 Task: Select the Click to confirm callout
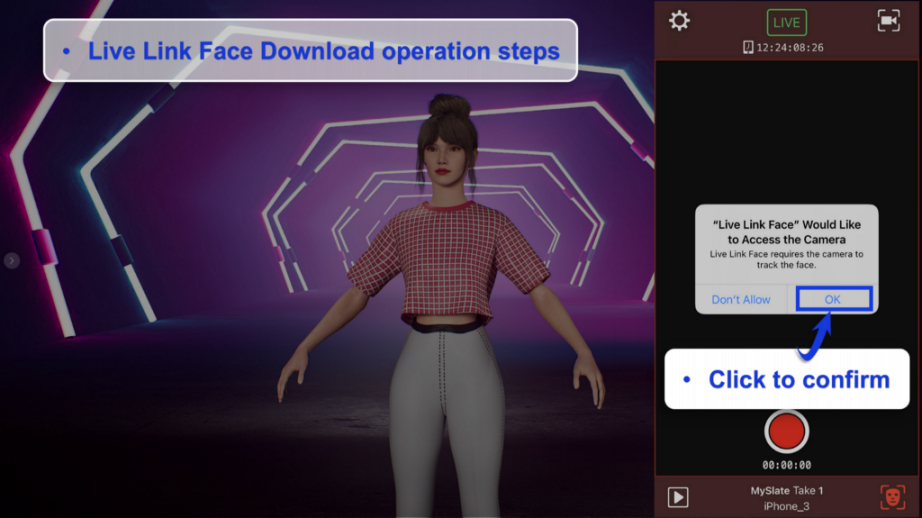coord(787,379)
